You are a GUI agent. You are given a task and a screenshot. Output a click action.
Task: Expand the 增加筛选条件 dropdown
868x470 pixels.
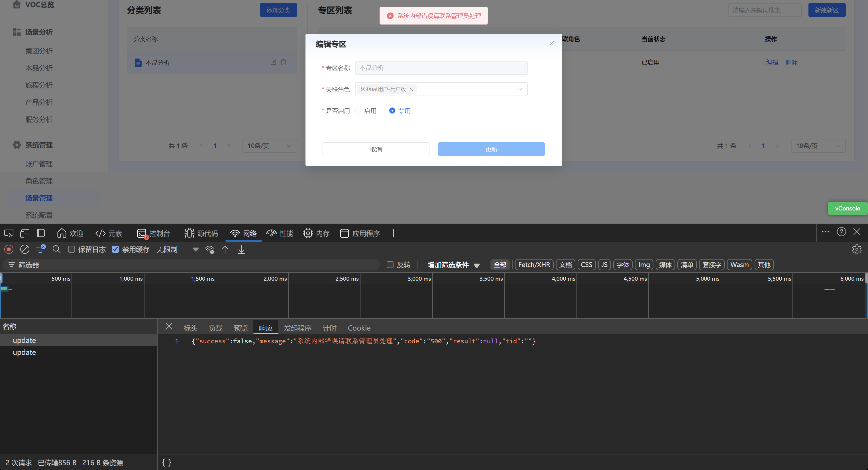tap(453, 265)
